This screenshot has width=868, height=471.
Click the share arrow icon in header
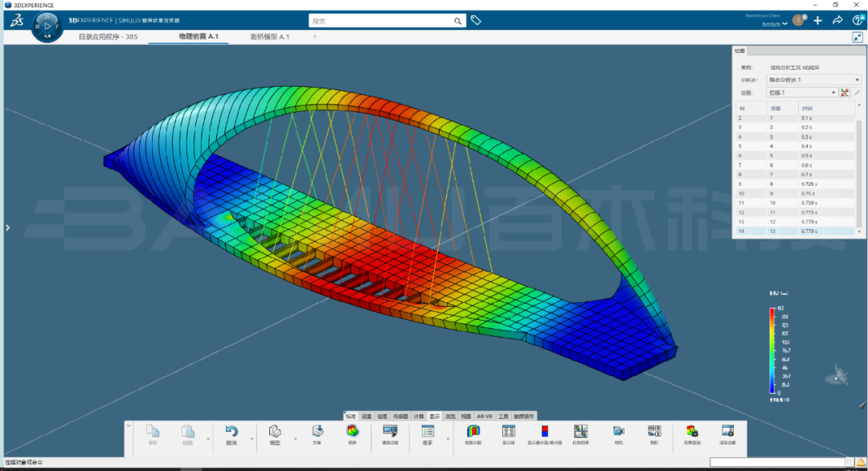837,21
